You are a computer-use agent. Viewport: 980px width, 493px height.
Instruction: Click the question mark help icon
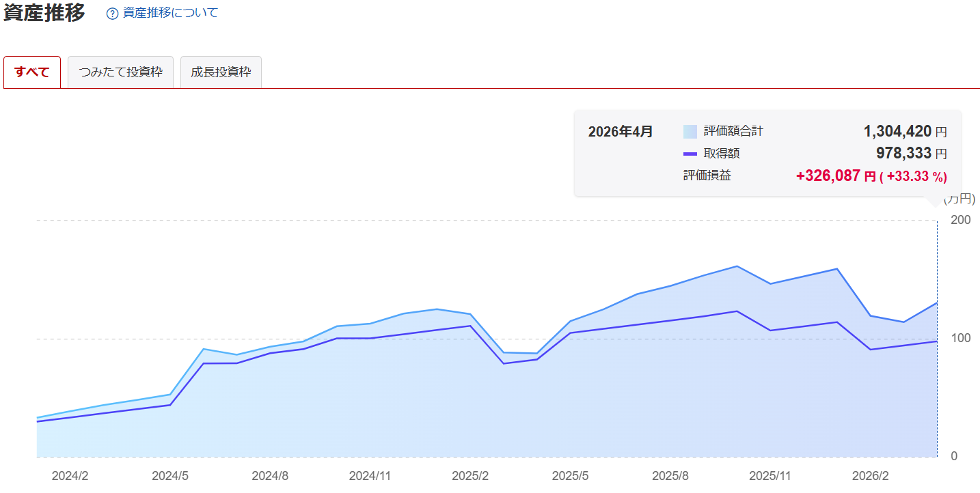coord(113,14)
